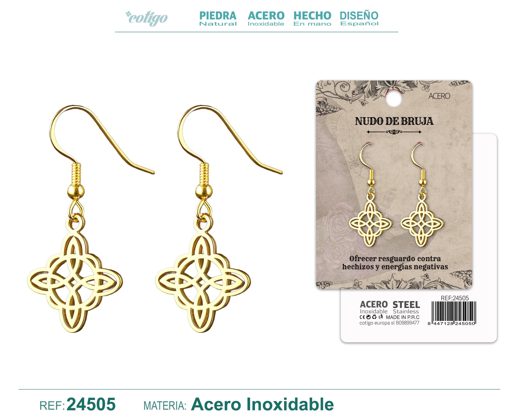Click the HECHO En mano label
525x420 pixels.
(x=312, y=18)
